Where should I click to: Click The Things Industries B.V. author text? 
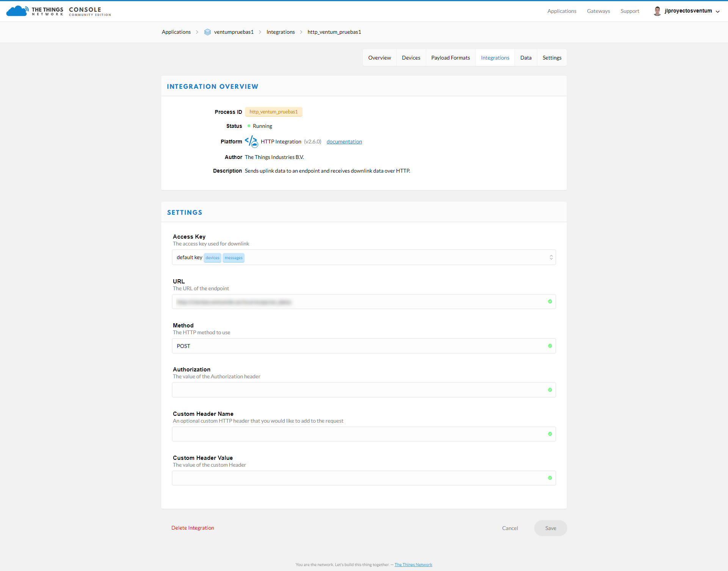tap(274, 157)
